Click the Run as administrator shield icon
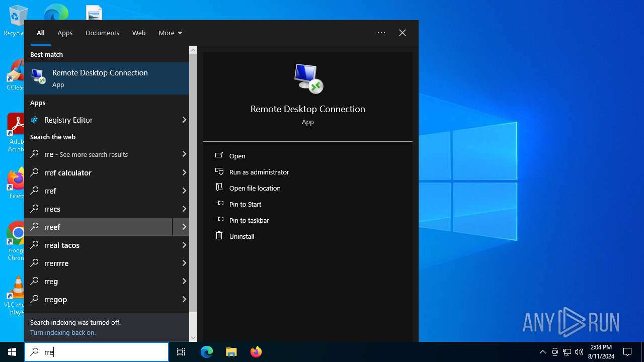The image size is (644, 362). click(x=219, y=172)
